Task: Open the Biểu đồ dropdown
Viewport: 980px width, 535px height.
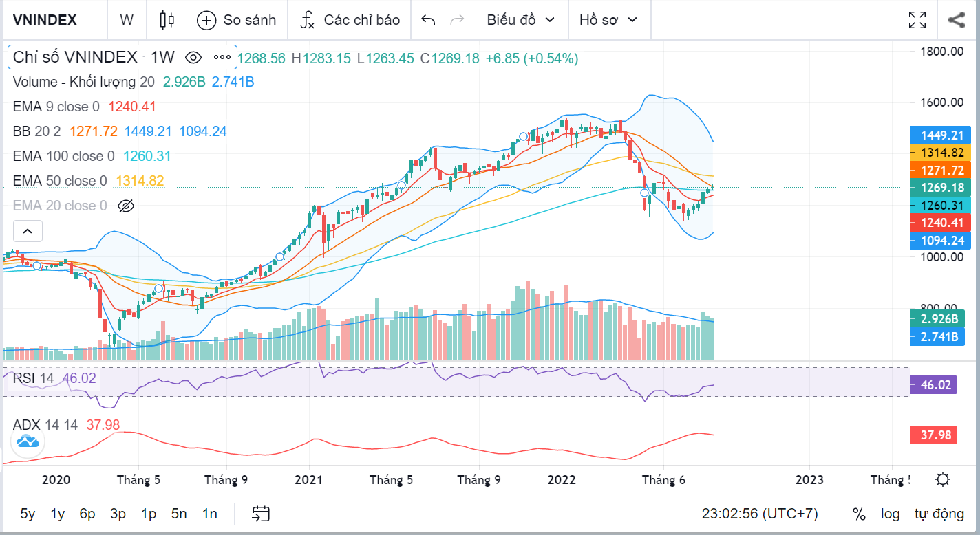Action: pyautogui.click(x=521, y=19)
